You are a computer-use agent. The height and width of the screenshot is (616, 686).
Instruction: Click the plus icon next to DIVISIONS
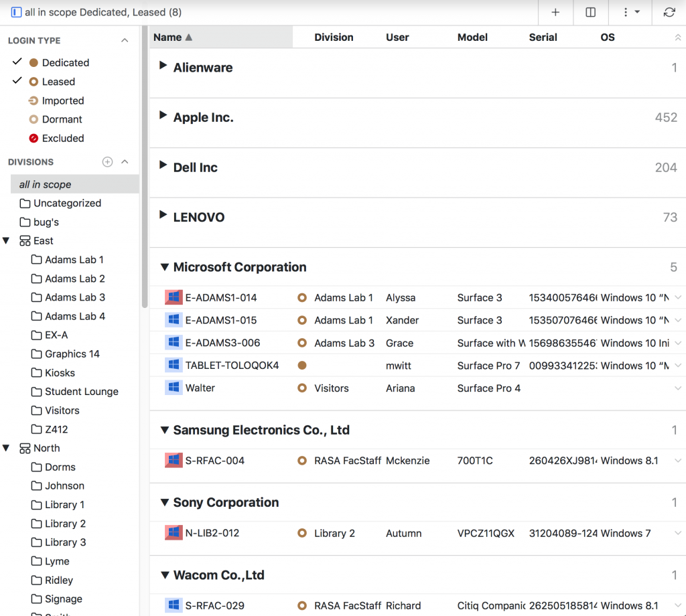(x=107, y=161)
